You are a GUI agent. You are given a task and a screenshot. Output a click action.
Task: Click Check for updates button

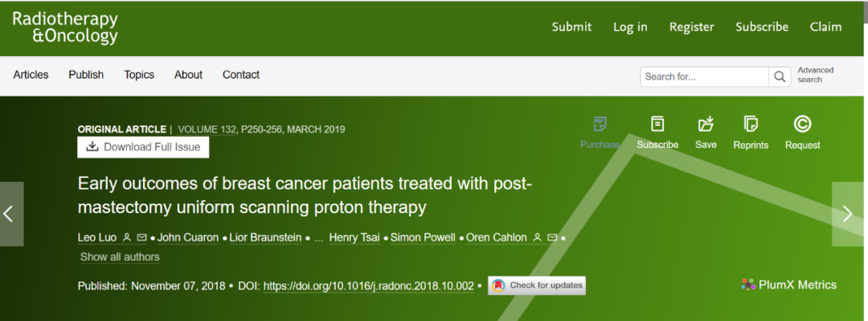click(x=536, y=286)
